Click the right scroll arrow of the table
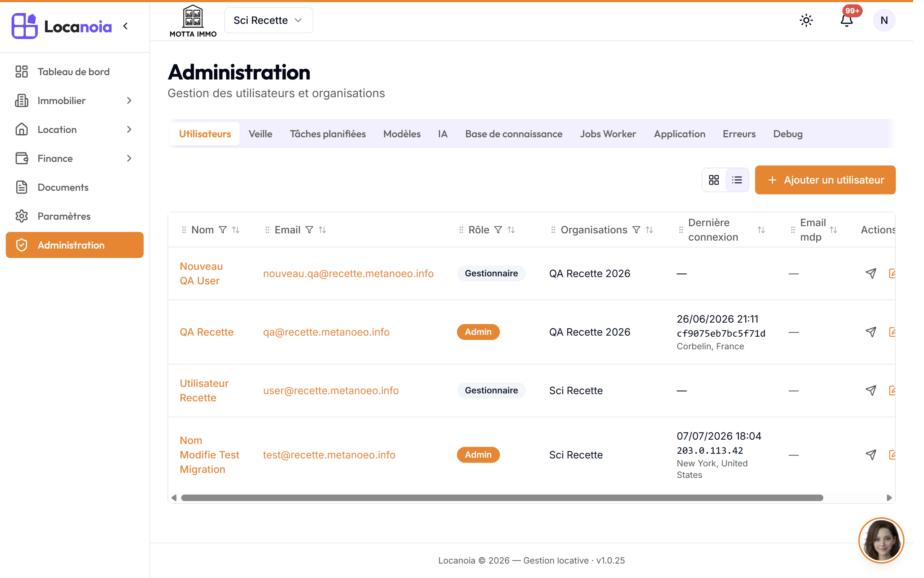924x578 pixels. pos(889,498)
